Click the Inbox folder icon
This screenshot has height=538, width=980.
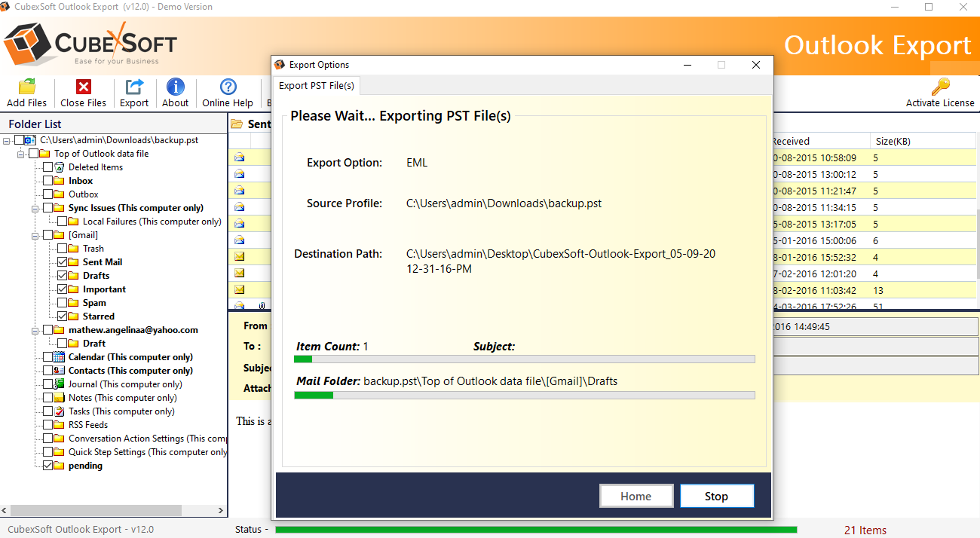coord(60,181)
